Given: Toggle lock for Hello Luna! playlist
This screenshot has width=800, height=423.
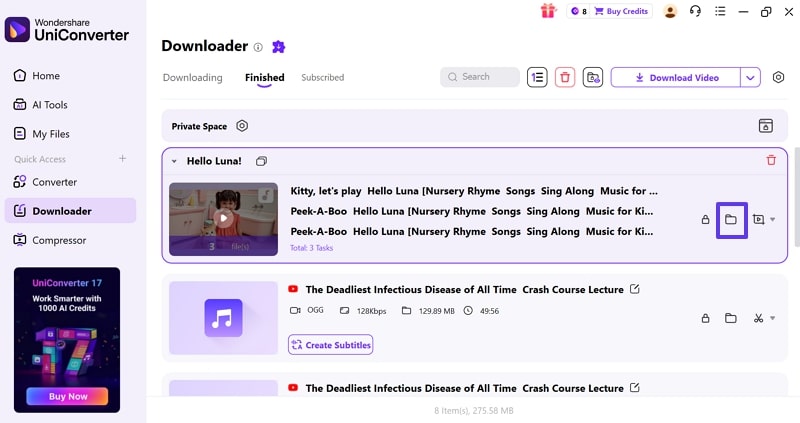Looking at the screenshot, I should pos(705,219).
